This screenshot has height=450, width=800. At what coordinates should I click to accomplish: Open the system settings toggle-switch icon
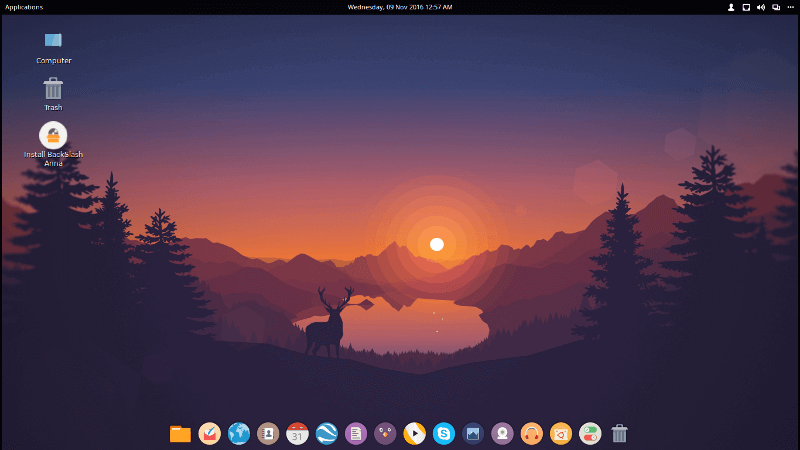pos(590,433)
